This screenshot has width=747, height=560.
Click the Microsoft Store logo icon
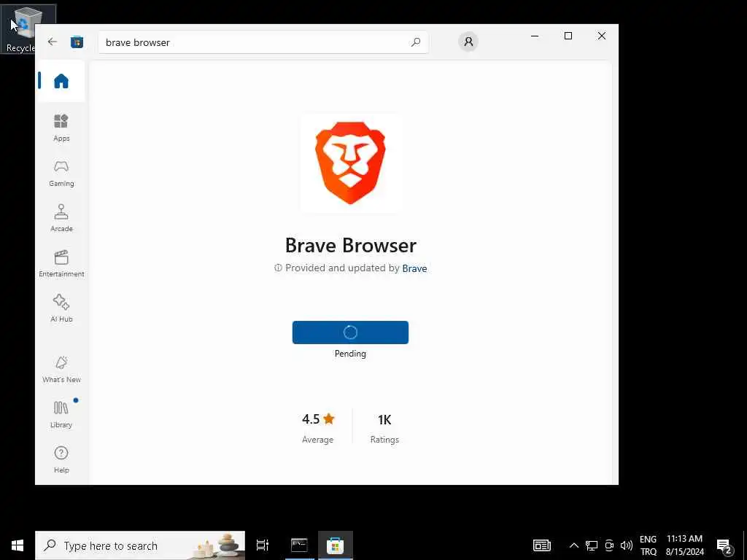coord(77,42)
